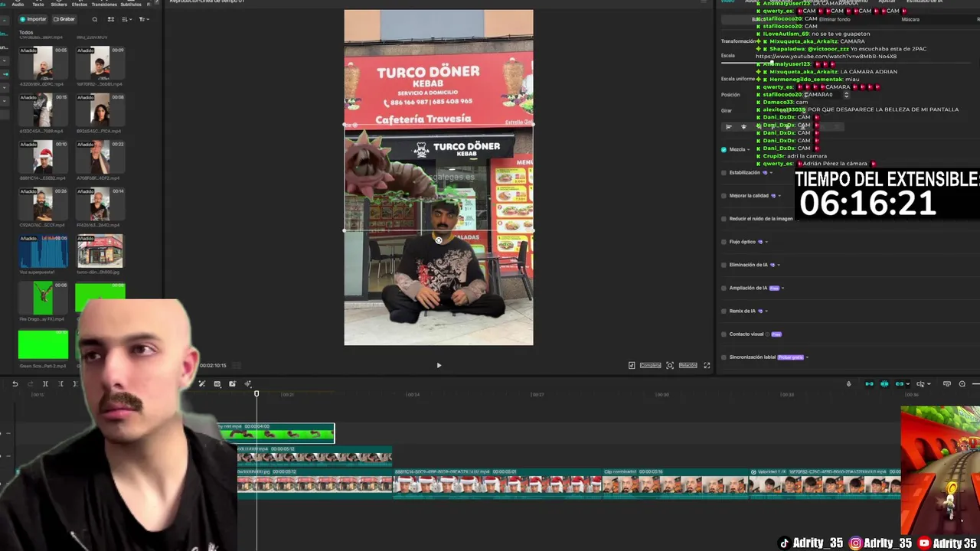Expand the Eliminación de IA arrow

[778, 265]
